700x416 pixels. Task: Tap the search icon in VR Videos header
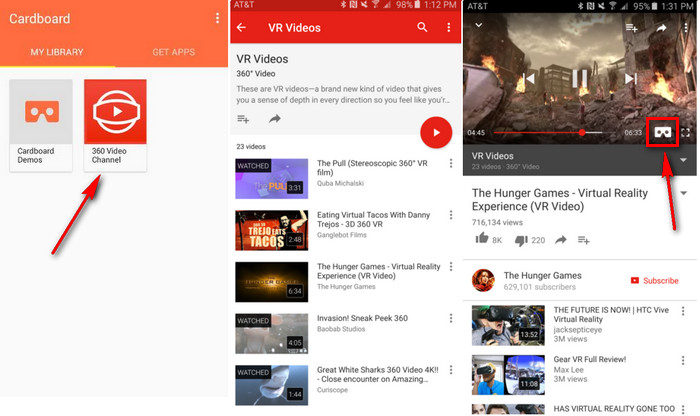422,28
